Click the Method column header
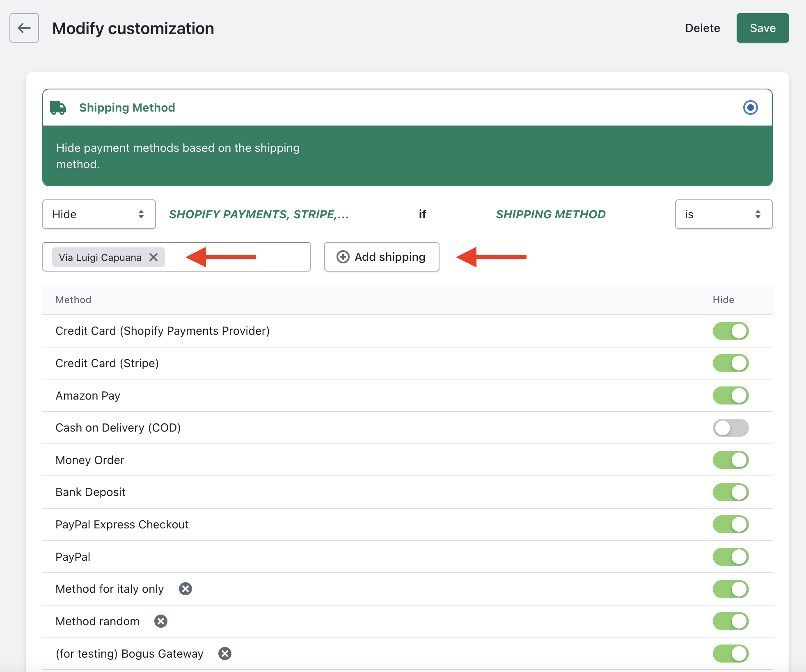Viewport: 806px width, 672px height. pyautogui.click(x=73, y=300)
